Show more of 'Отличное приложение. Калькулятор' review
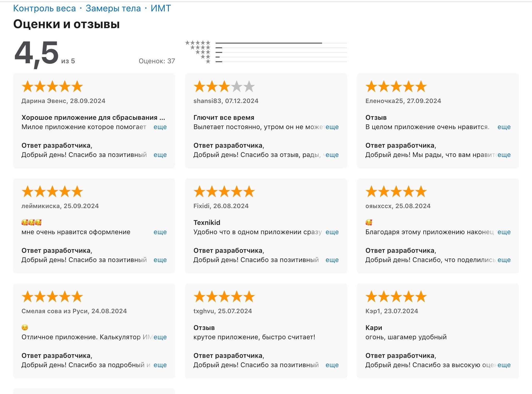This screenshot has height=394, width=532. click(x=160, y=337)
